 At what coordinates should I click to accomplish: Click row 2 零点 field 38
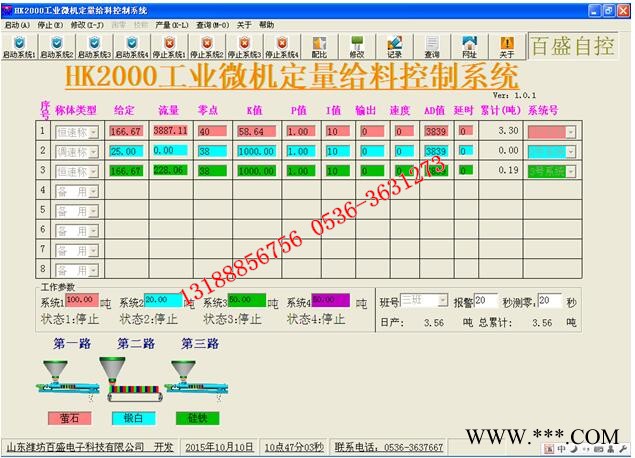coord(212,151)
